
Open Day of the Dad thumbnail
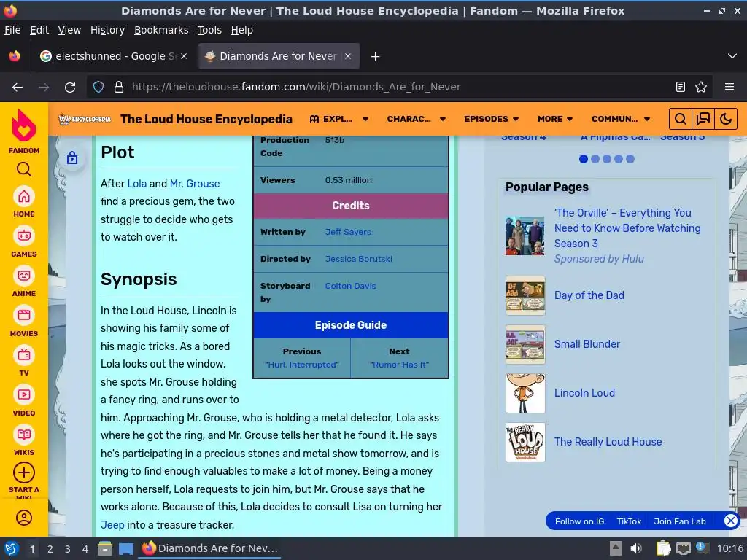tap(525, 295)
